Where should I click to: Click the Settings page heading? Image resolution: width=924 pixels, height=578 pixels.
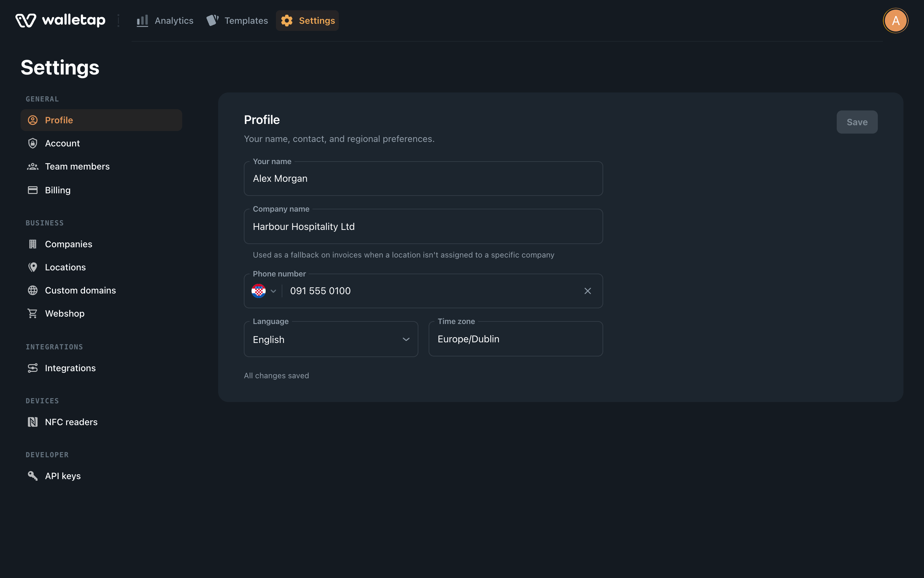(x=60, y=68)
